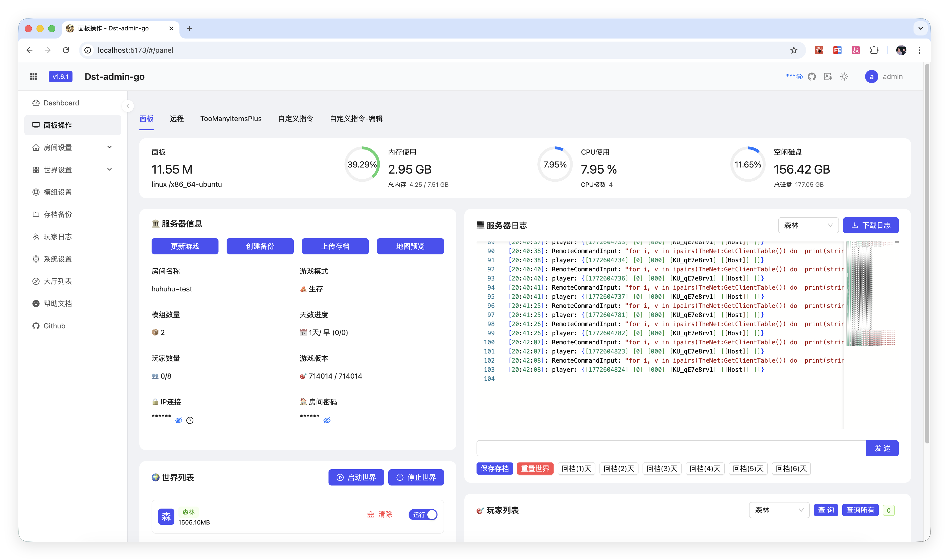This screenshot has height=560, width=949.
Task: Click the 创建备份 button
Action: pos(260,246)
